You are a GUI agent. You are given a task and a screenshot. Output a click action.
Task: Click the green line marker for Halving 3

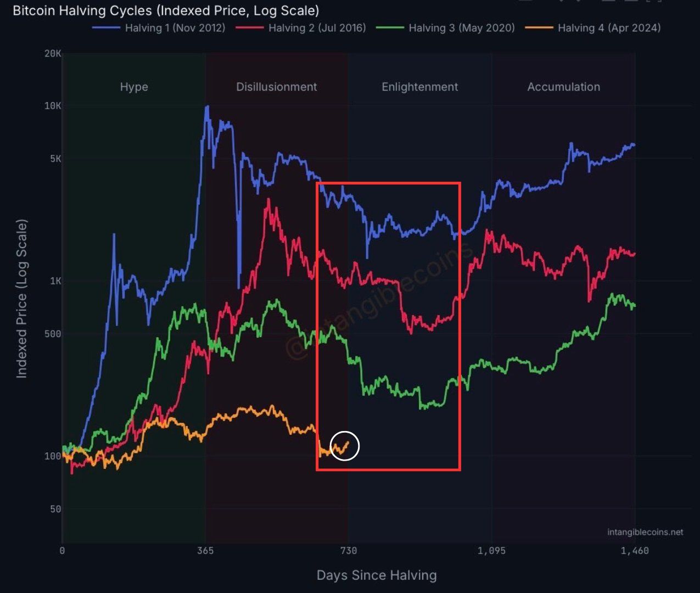pos(390,27)
